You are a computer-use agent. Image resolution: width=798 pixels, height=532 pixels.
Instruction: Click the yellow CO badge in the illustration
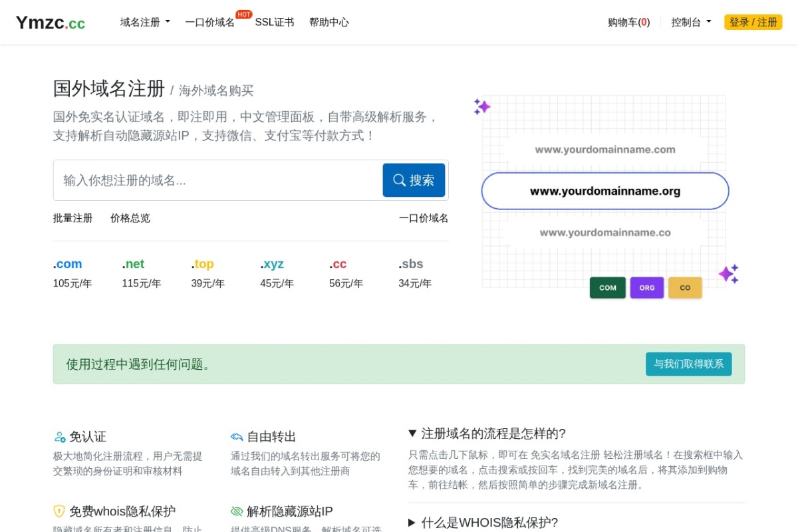(x=685, y=287)
